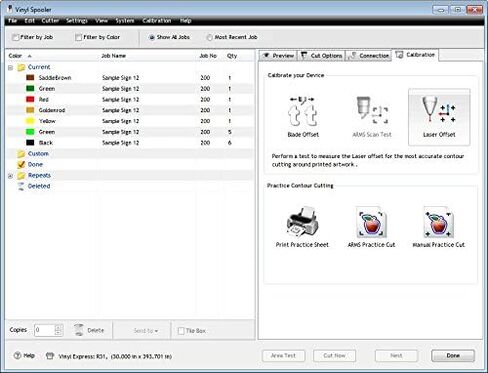The height and width of the screenshot is (373, 488).
Task: Click the Area Test button
Action: click(283, 356)
